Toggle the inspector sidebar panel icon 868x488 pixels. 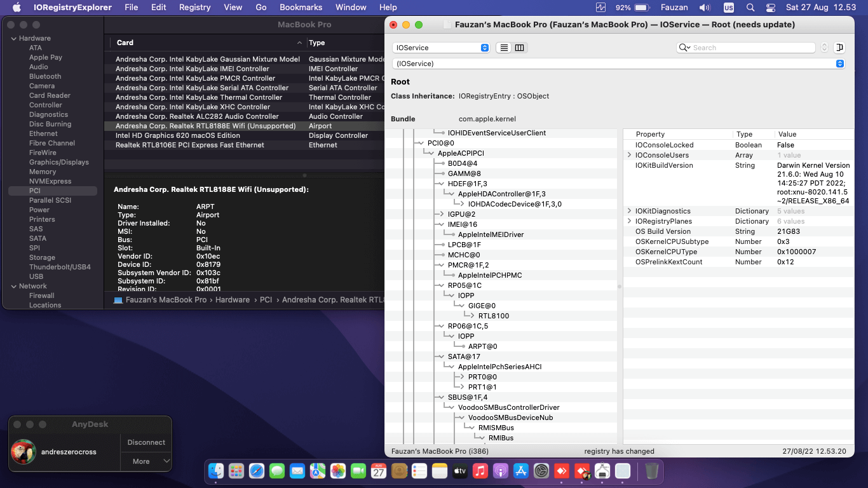tap(839, 48)
